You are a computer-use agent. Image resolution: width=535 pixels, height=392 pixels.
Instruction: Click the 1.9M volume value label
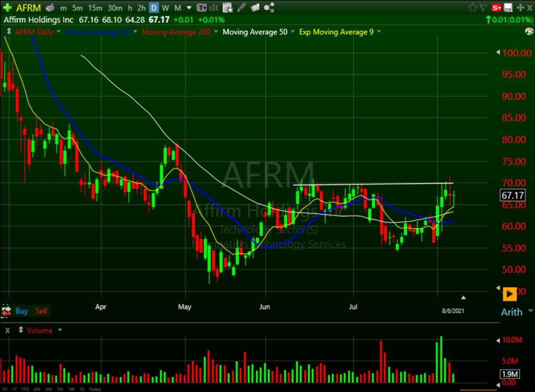click(510, 374)
